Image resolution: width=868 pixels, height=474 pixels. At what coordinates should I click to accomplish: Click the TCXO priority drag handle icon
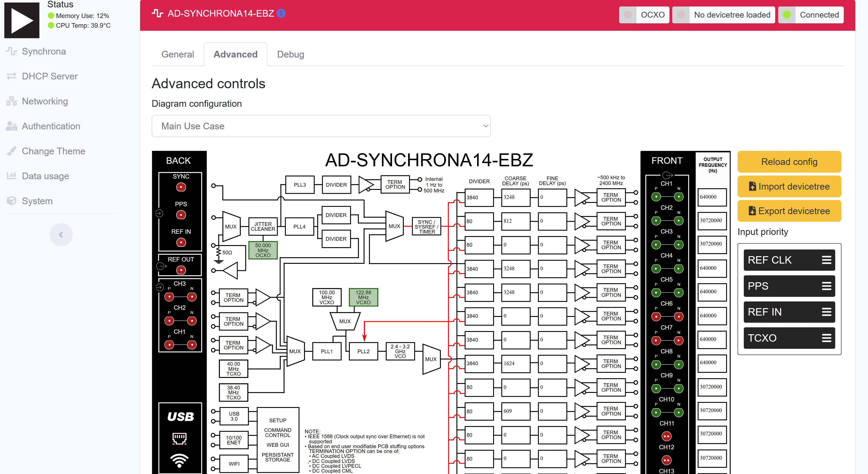826,338
